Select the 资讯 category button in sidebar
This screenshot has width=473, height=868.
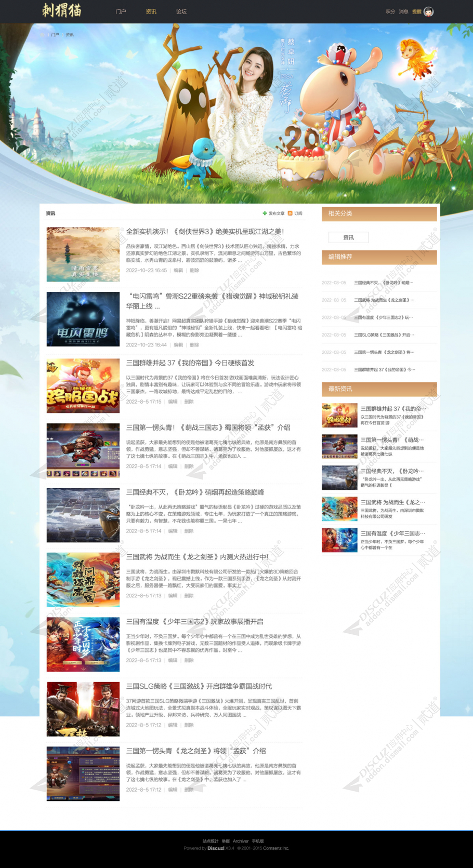[x=348, y=237]
